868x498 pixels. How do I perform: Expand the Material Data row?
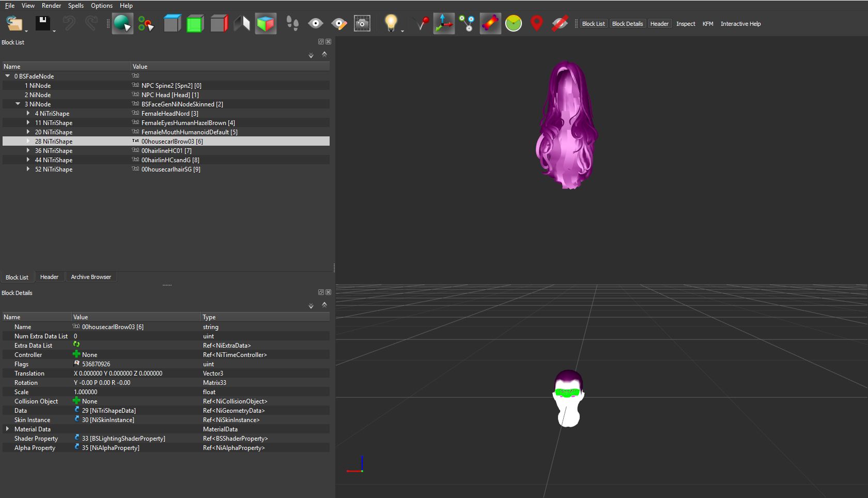[x=7, y=429]
